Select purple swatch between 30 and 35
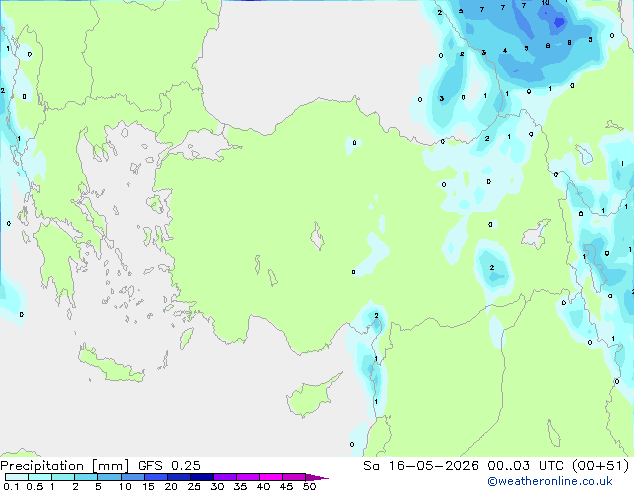Screen dimensions: 634x490 pyautogui.click(x=224, y=477)
